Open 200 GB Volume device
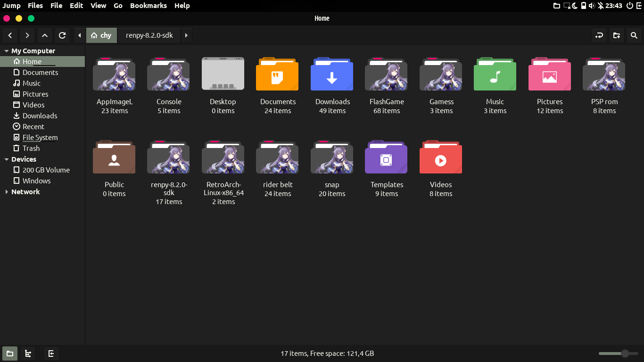The height and width of the screenshot is (362, 644). click(42, 170)
